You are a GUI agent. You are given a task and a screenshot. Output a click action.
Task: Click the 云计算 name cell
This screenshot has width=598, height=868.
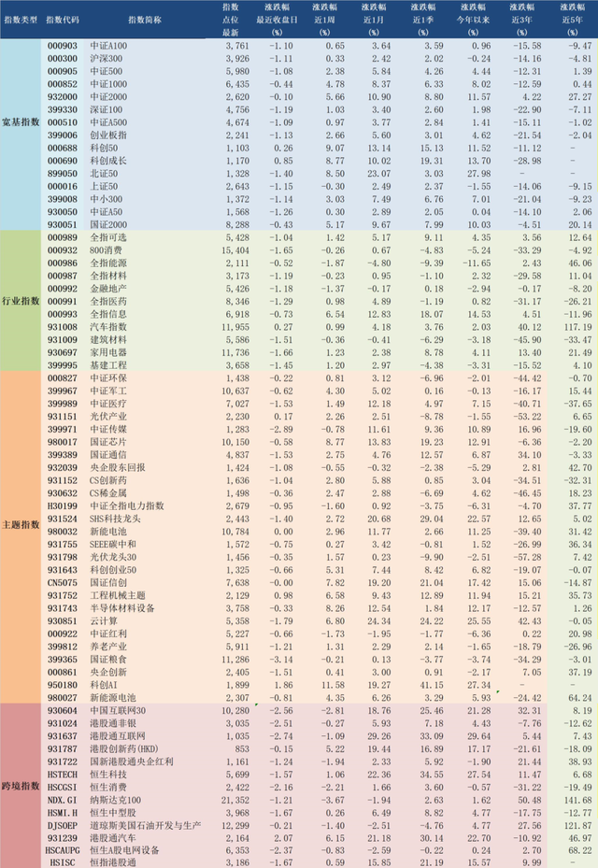point(104,621)
